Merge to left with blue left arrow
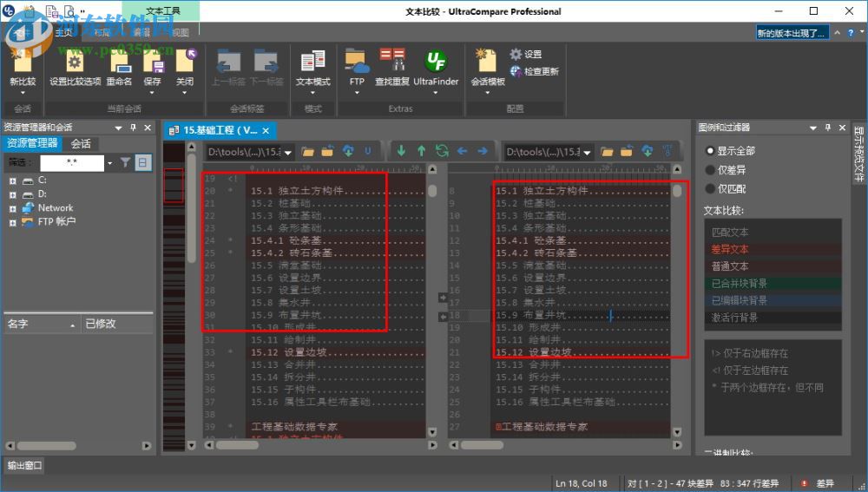 (463, 150)
